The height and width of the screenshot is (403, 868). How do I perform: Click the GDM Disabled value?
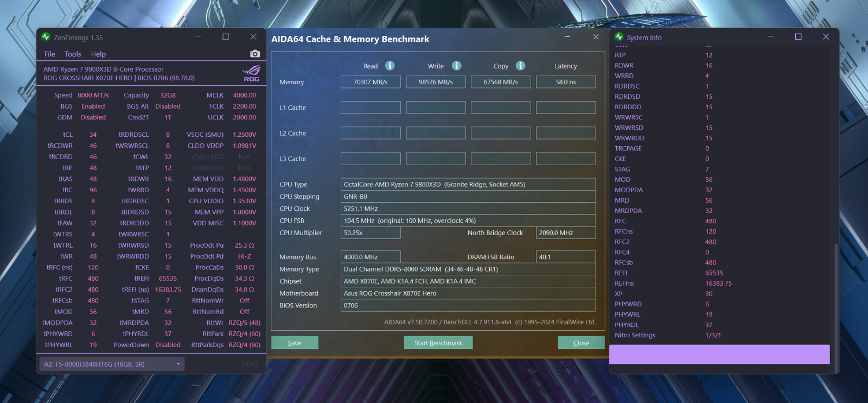(x=93, y=117)
